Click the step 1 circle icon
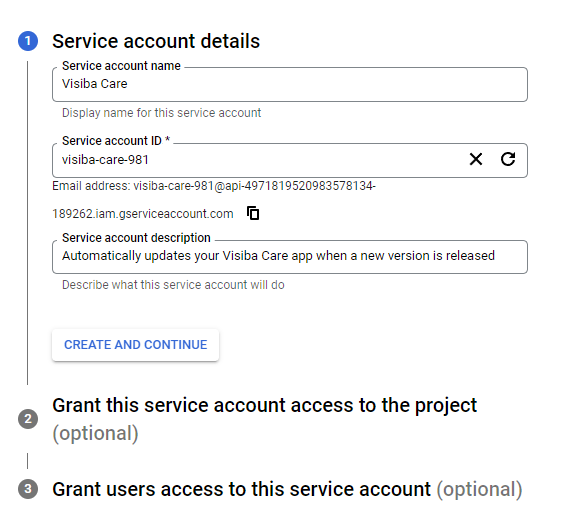Screen dimensions: 588x520 tap(28, 41)
